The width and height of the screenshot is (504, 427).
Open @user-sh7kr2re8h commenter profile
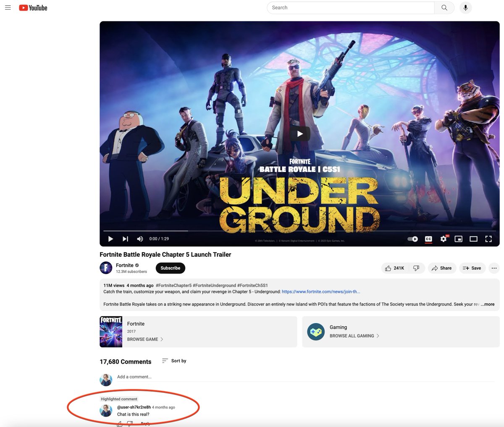click(x=134, y=407)
